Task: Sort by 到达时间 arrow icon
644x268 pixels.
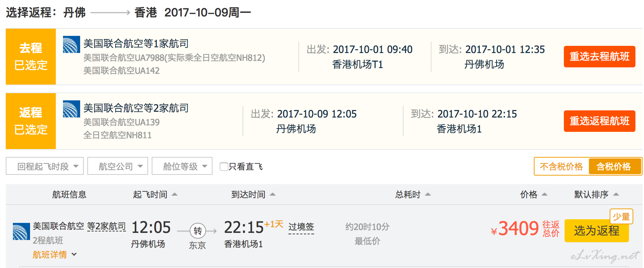Action: (x=273, y=194)
